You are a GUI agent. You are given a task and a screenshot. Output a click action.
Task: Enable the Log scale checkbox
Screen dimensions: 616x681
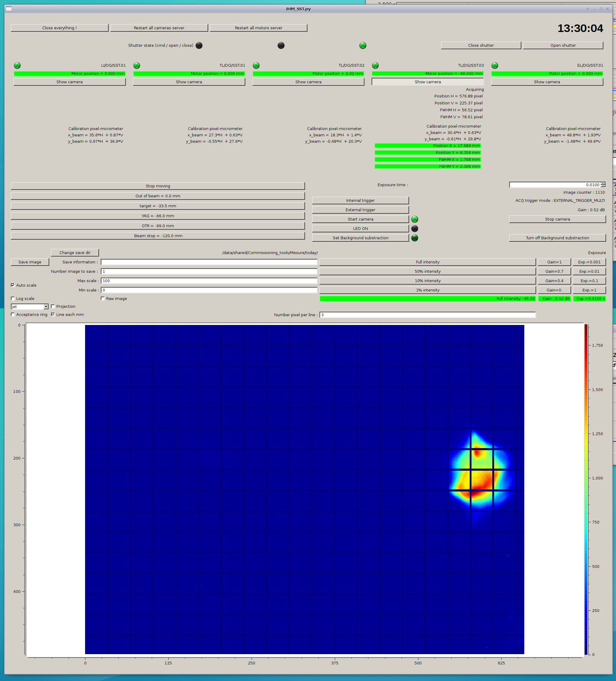[13, 299]
